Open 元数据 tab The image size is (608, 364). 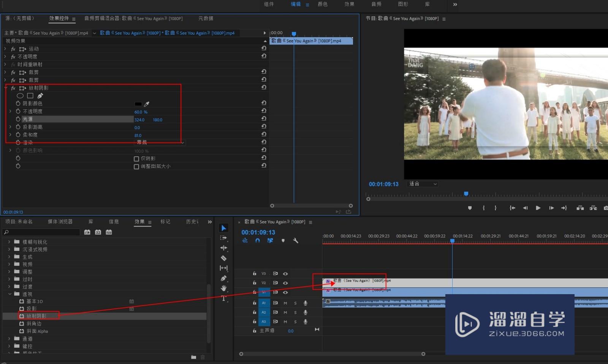[206, 18]
